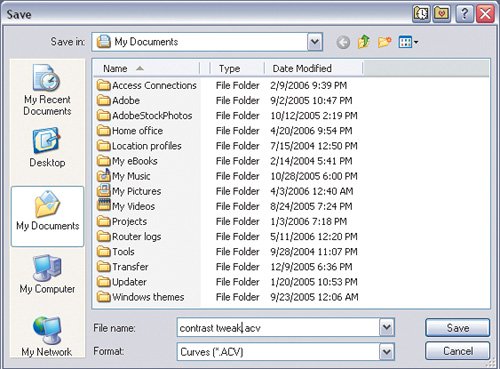Screen dimensions: 500x369
Task: Open the View menu icon
Action: point(408,42)
